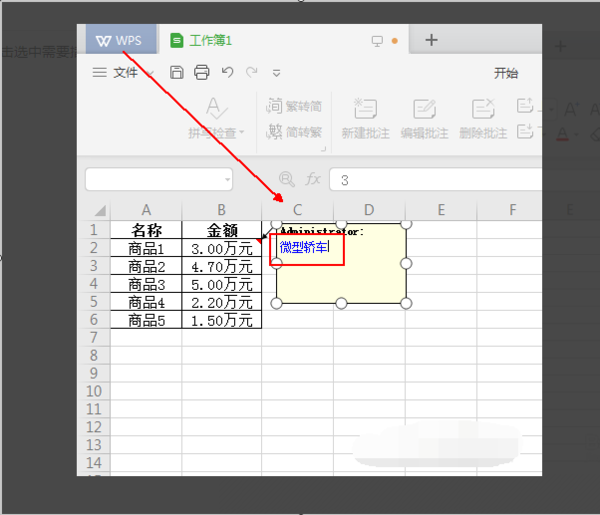
Task: Click the cell containing 5.00万元
Action: pyautogui.click(x=222, y=284)
